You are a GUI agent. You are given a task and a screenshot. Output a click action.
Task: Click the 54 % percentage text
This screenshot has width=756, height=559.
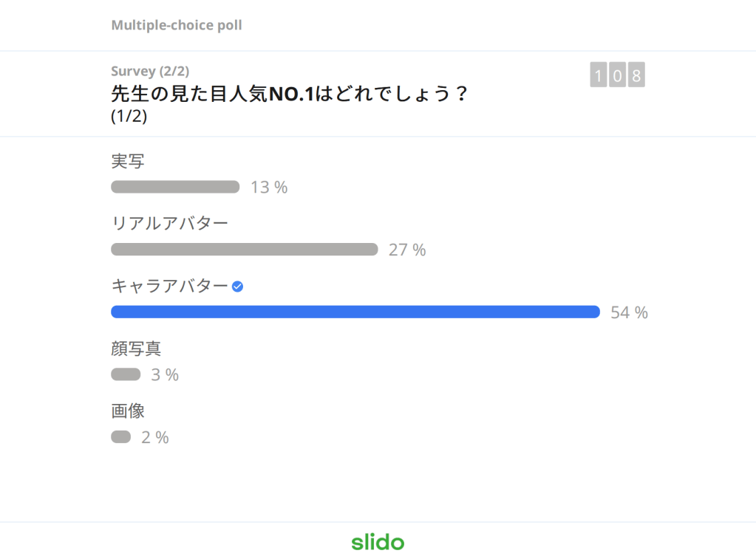pyautogui.click(x=629, y=312)
